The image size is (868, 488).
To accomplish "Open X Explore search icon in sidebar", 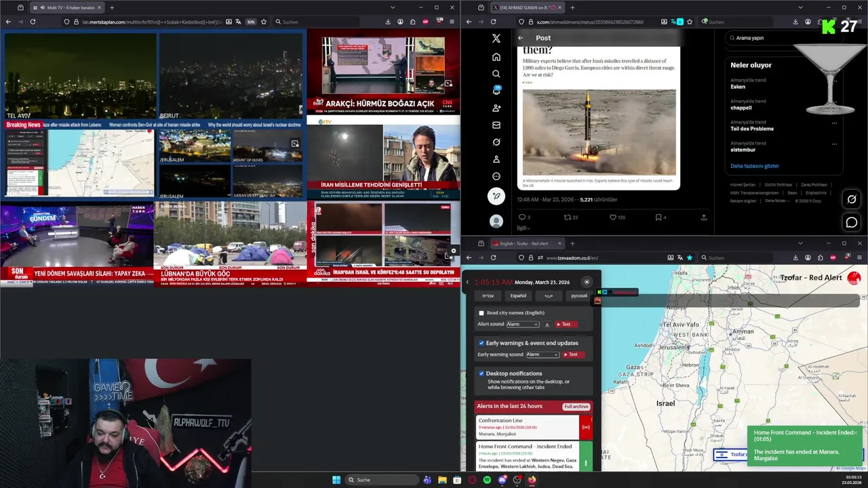I will [496, 74].
